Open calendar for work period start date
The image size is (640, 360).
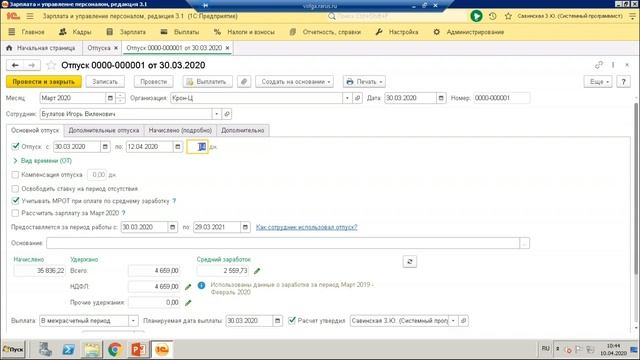(x=173, y=227)
